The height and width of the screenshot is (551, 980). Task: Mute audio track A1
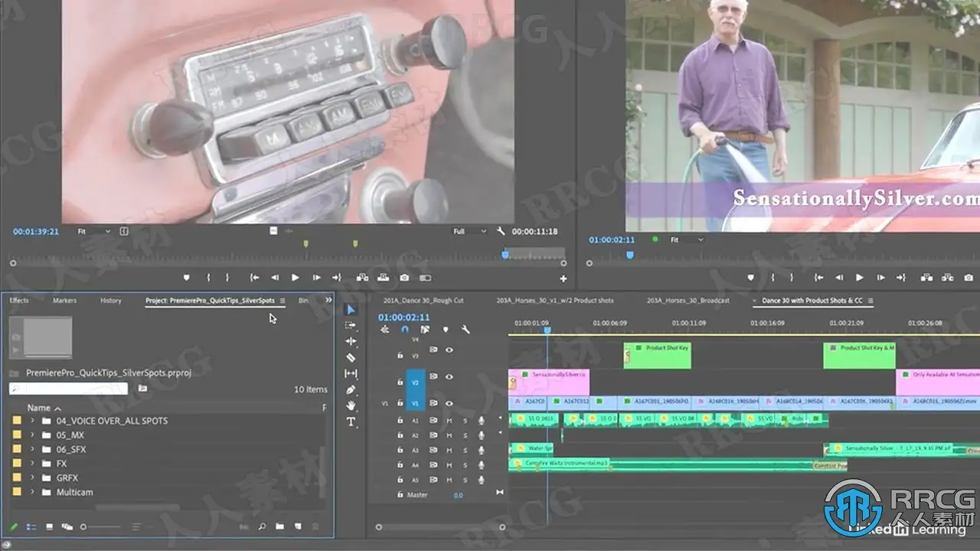(449, 420)
